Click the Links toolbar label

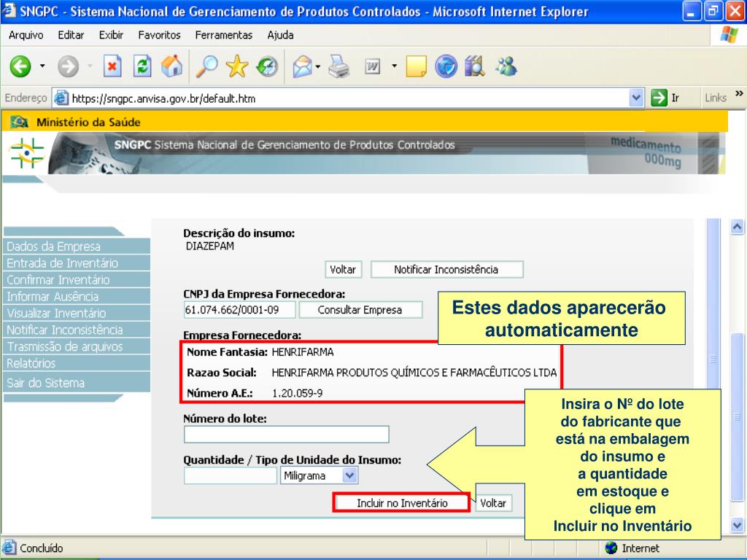(716, 98)
